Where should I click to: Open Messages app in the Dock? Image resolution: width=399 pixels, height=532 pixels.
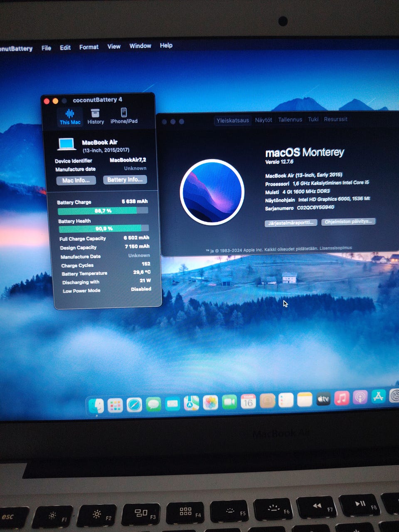point(153,404)
